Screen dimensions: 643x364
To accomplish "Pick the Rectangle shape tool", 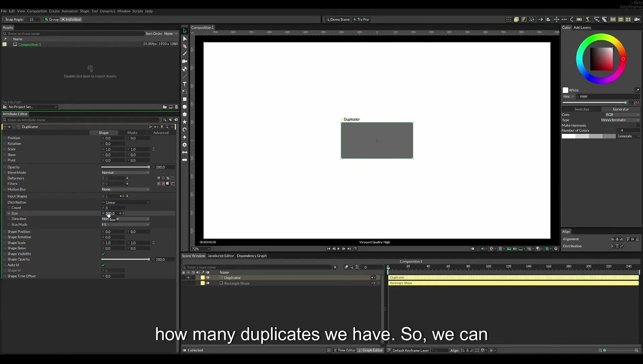I will (x=185, y=99).
